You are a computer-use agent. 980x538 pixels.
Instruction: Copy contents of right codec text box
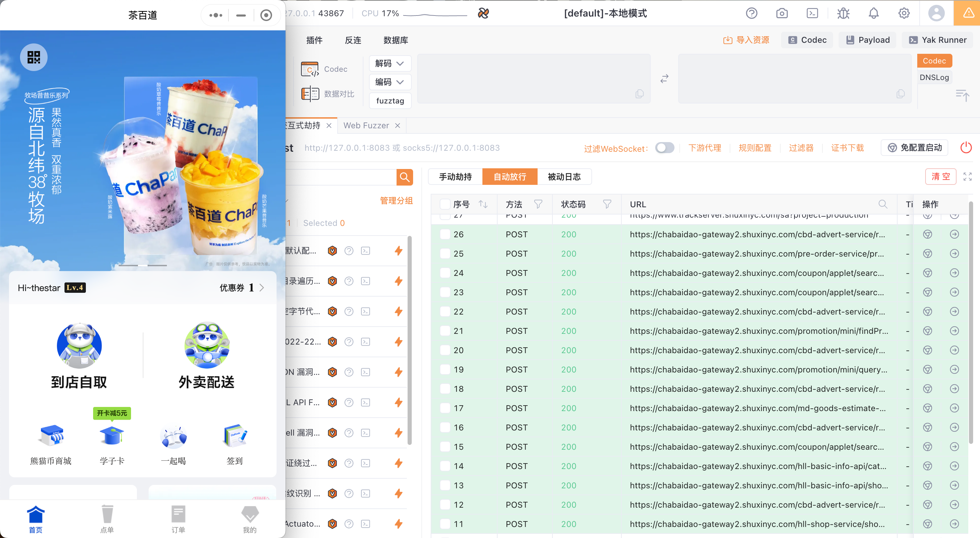click(900, 94)
